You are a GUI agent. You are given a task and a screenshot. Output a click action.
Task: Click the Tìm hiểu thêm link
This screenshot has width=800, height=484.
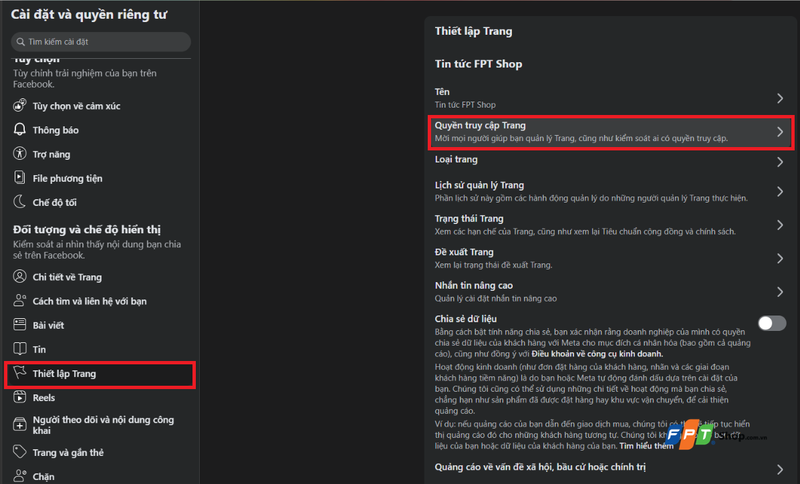646,446
